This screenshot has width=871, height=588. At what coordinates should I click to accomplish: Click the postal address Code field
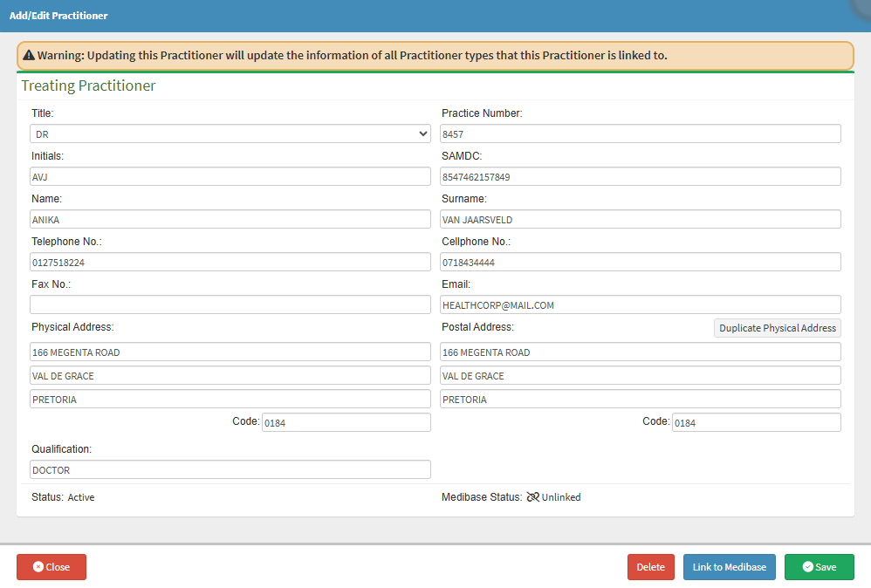[756, 422]
